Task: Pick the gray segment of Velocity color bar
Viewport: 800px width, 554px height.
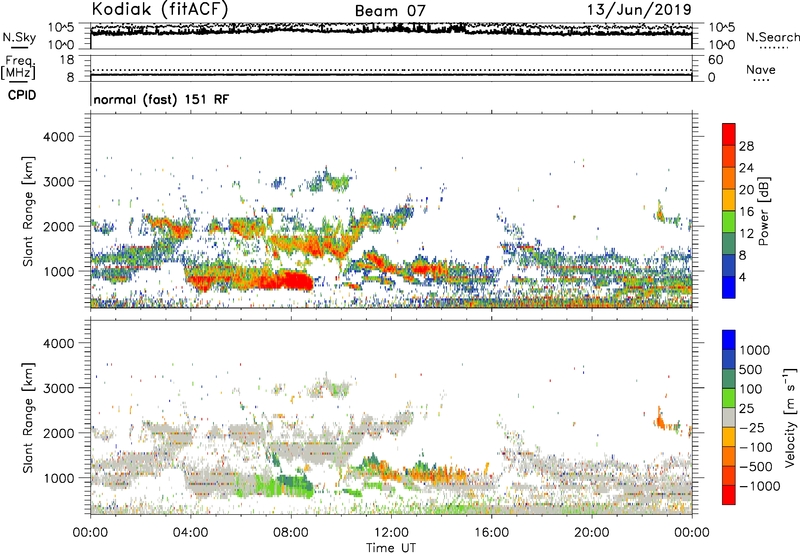Action: click(729, 417)
